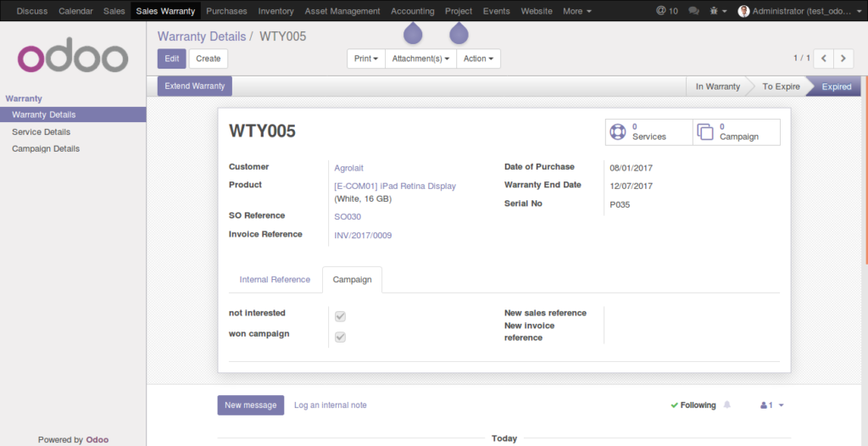Open the conversations chat bubble icon

693,10
